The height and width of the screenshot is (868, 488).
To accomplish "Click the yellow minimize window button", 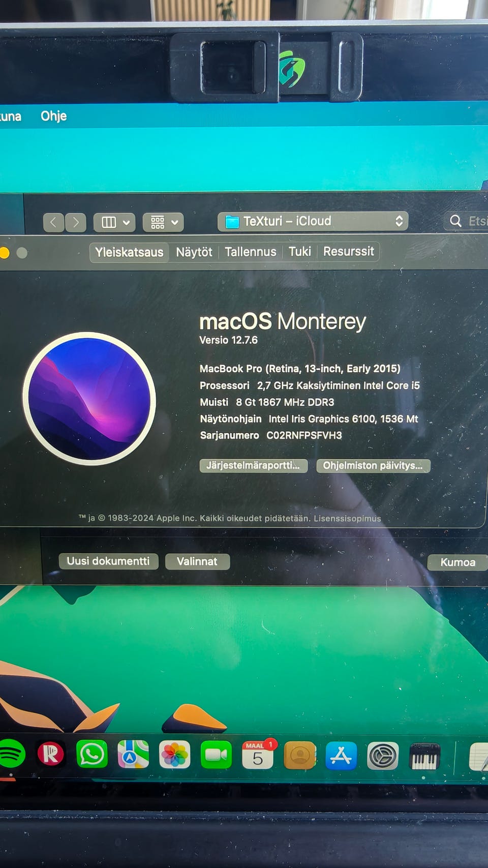I will [x=4, y=253].
